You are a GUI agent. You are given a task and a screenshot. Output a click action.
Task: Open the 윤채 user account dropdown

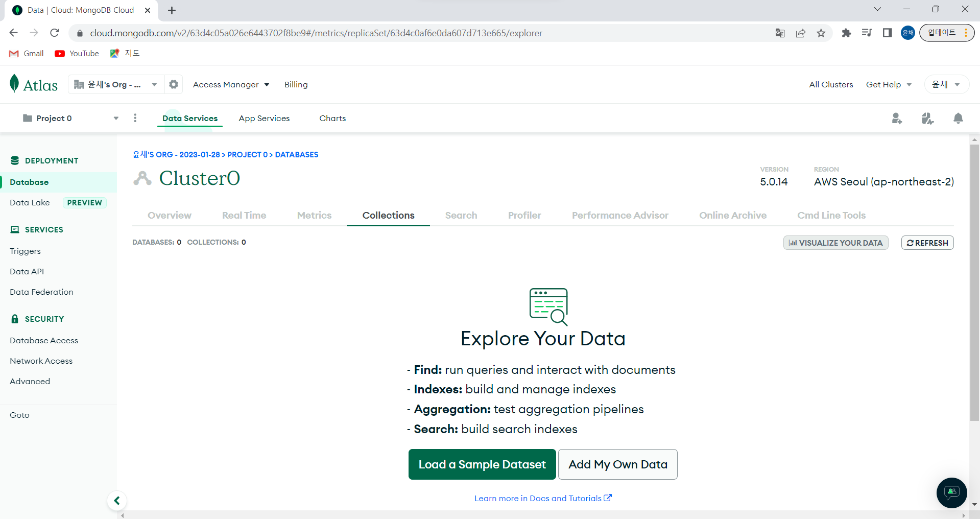click(x=946, y=85)
